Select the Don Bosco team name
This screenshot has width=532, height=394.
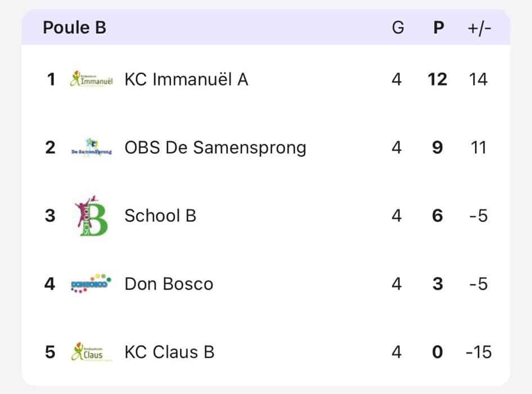click(169, 284)
